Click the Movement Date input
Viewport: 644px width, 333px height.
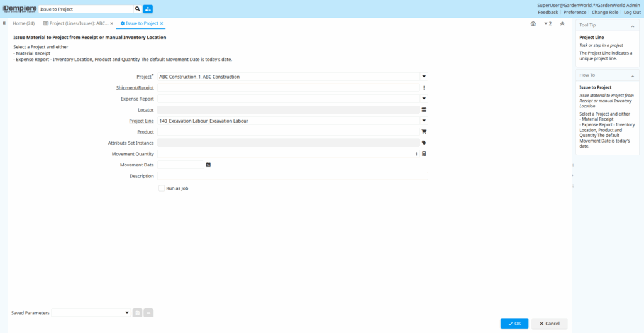pos(180,165)
